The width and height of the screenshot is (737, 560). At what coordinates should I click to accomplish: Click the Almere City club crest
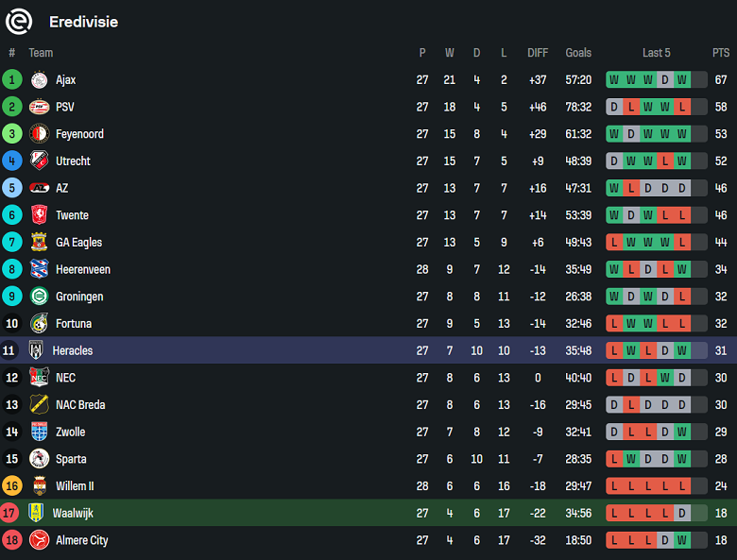39,540
